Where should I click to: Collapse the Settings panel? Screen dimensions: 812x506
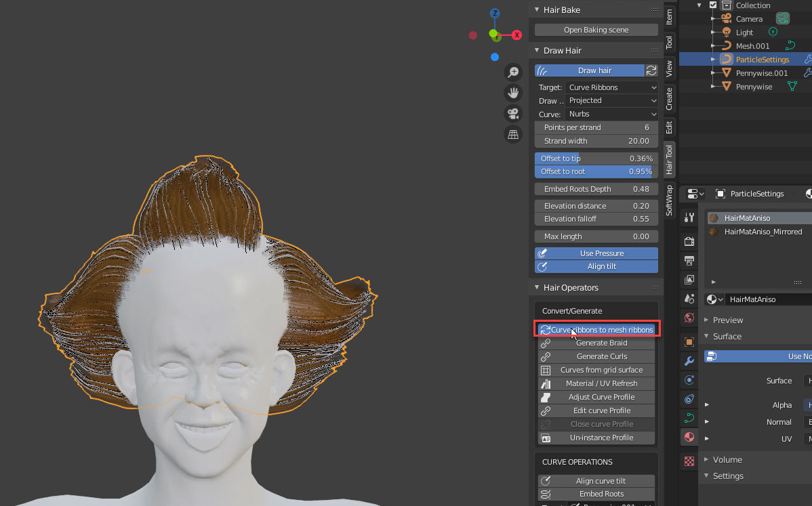706,476
